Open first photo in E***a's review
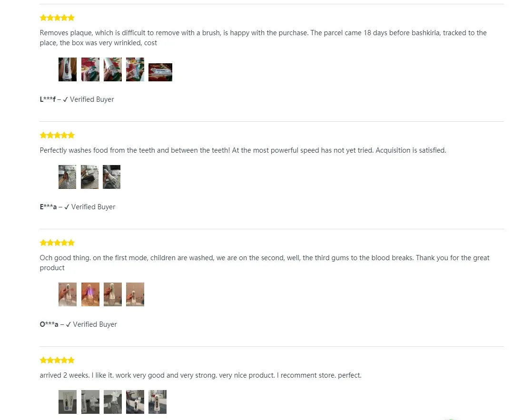The image size is (532, 420). coord(67,177)
